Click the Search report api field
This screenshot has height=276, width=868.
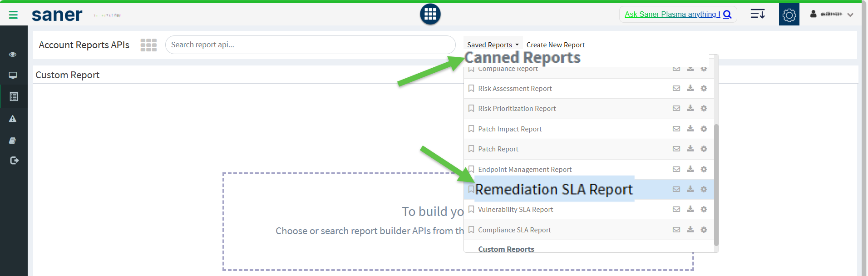(310, 45)
